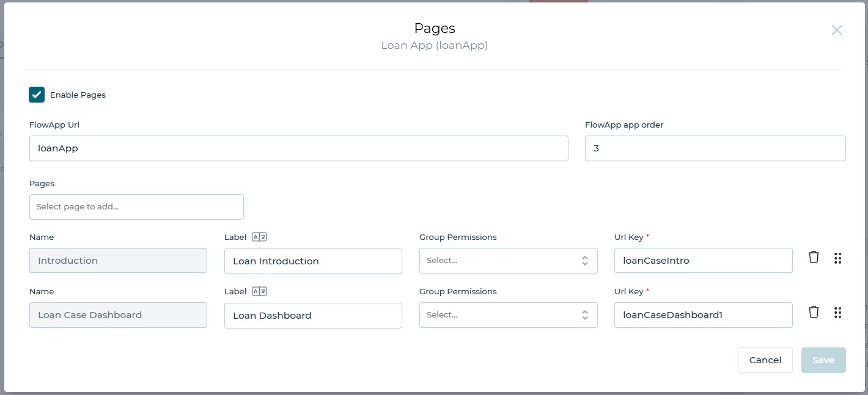Edit the Loan Introduction label text box

click(313, 261)
